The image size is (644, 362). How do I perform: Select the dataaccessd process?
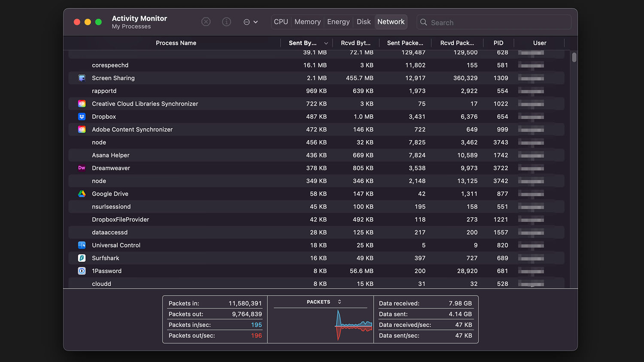[316, 232]
